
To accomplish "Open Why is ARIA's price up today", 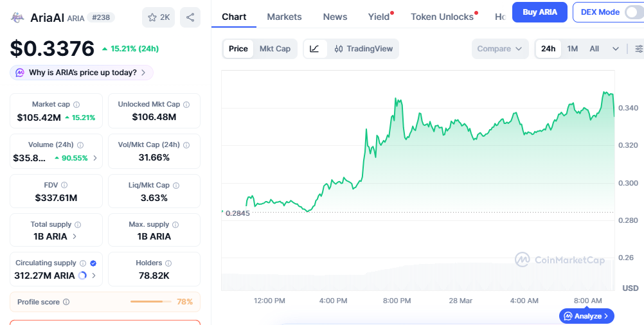I will [x=82, y=73].
